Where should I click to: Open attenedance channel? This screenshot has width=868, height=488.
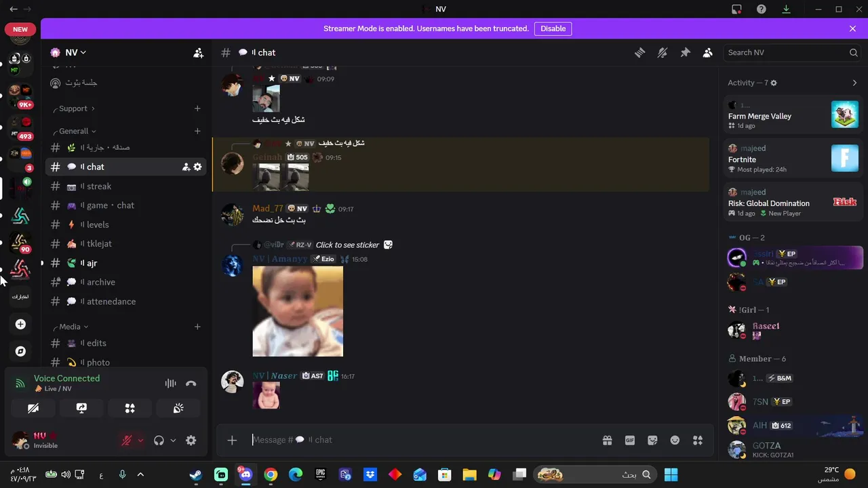[x=125, y=301]
